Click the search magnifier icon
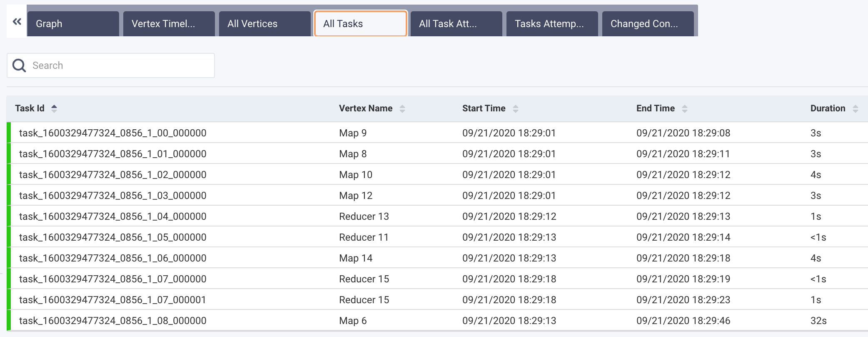This screenshot has width=868, height=337. click(19, 65)
